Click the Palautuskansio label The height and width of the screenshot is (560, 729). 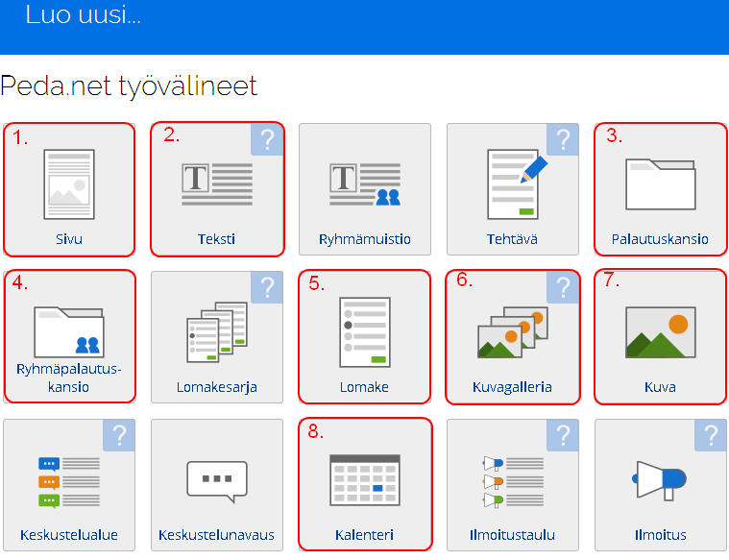pos(660,239)
